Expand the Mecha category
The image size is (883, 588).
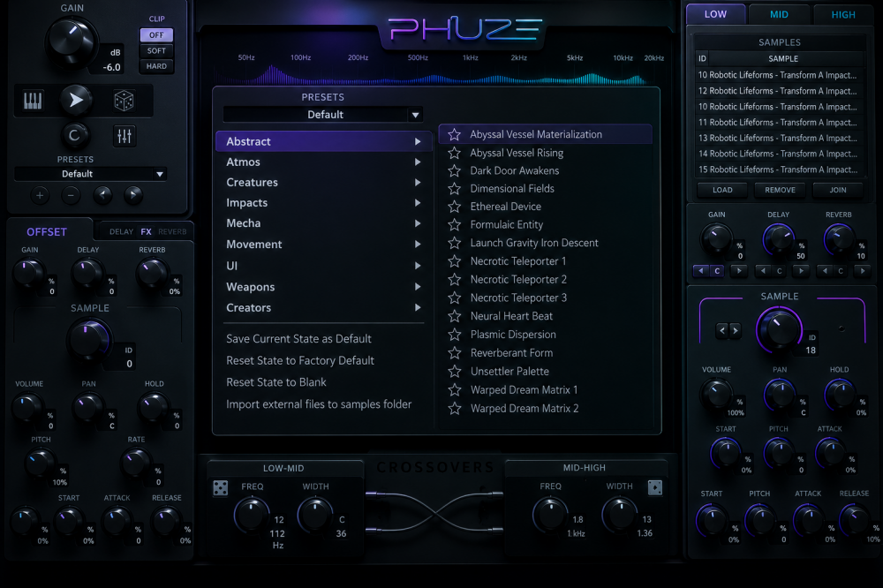(323, 223)
